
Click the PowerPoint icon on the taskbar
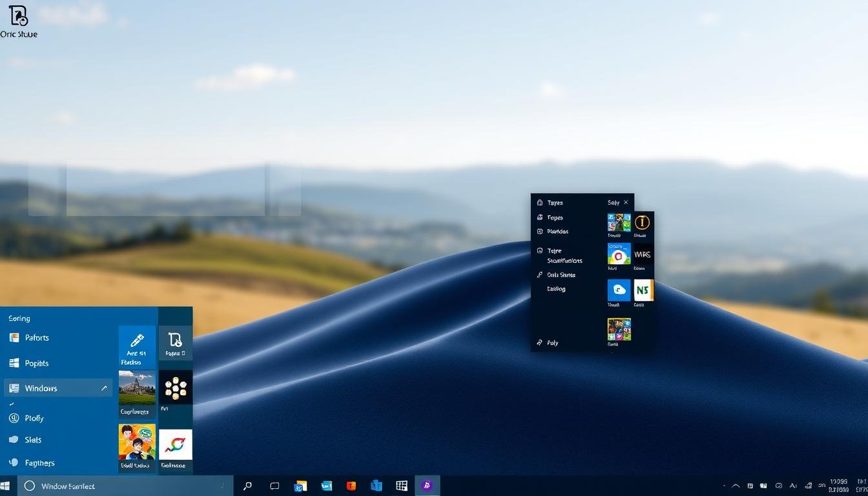click(x=351, y=486)
